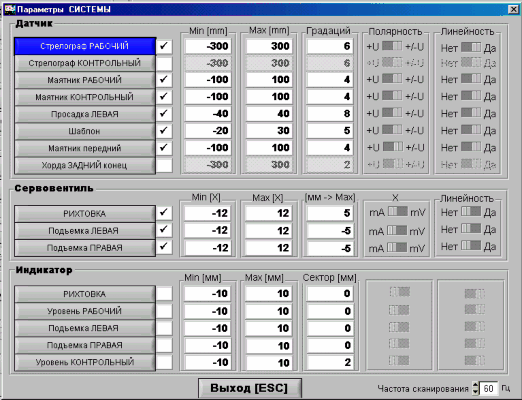
Task: Click the Выход [ESC] button
Action: pos(250,388)
